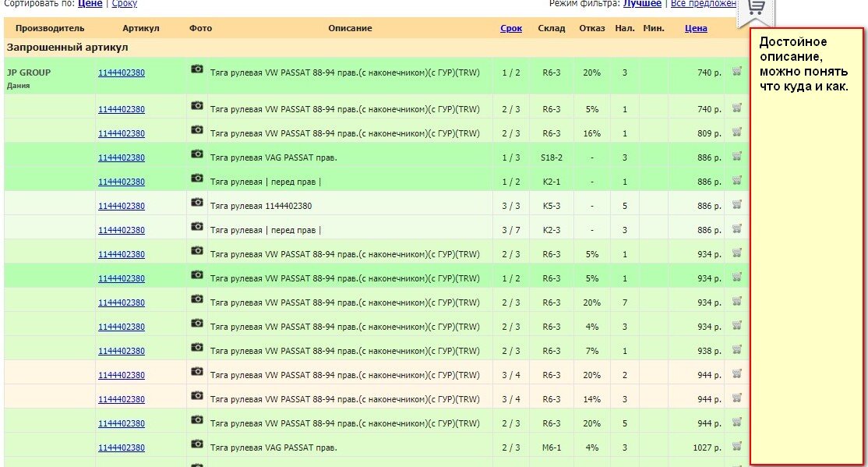Open photo for the K2-3 row

tap(197, 226)
